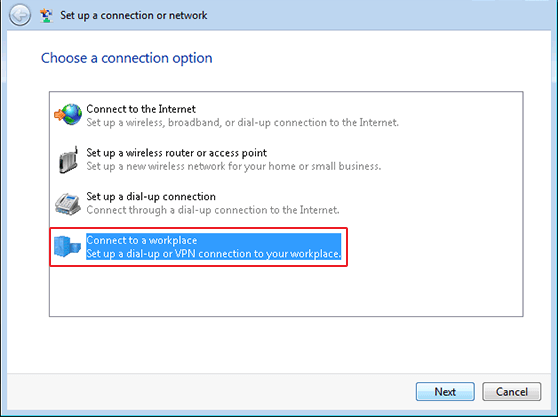558x417 pixels.
Task: Click the home or small business network description
Action: [233, 166]
